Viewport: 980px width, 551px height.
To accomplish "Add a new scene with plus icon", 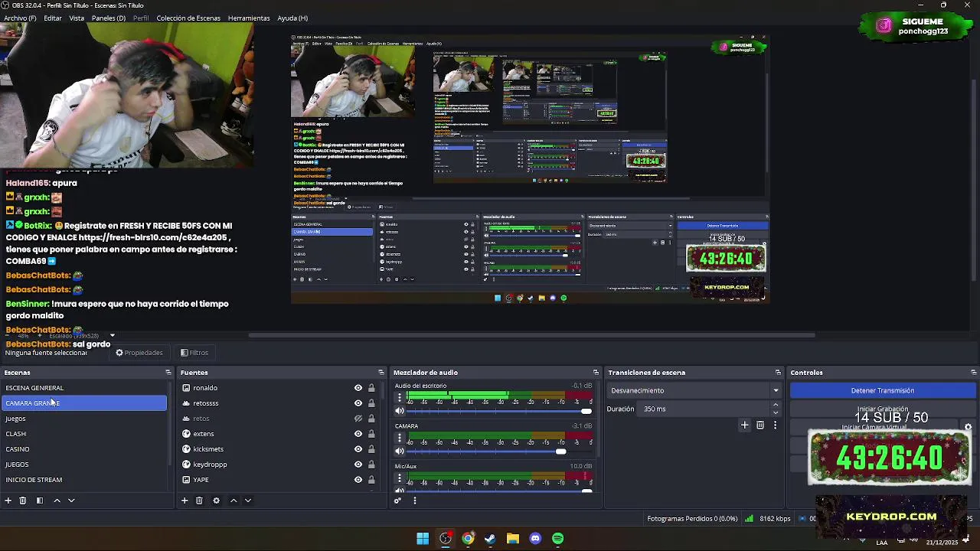I will pos(8,500).
